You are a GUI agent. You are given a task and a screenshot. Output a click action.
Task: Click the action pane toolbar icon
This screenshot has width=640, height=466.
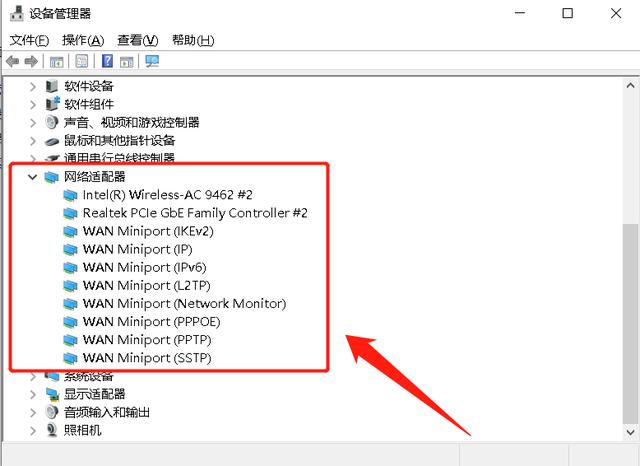[x=127, y=62]
